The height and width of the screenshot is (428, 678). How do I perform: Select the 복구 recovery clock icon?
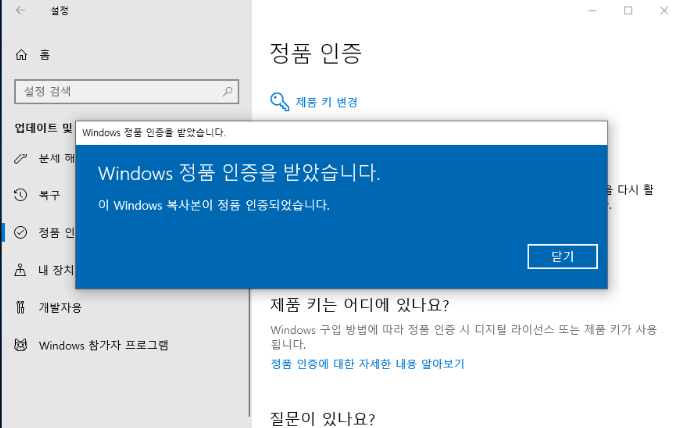pos(20,195)
